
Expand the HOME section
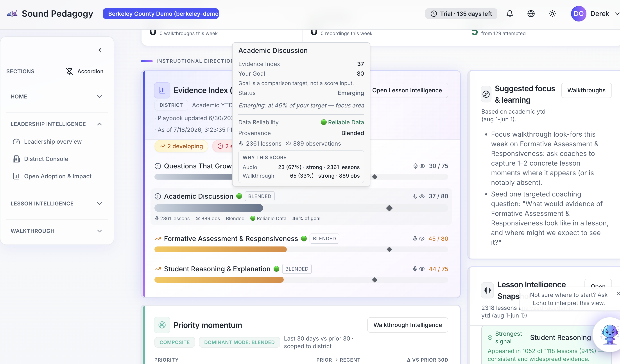click(x=57, y=97)
